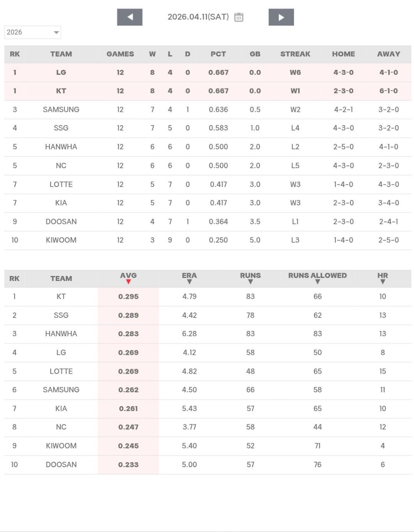The width and height of the screenshot is (414, 532).
Task: Click the GAMES column header
Action: click(120, 54)
